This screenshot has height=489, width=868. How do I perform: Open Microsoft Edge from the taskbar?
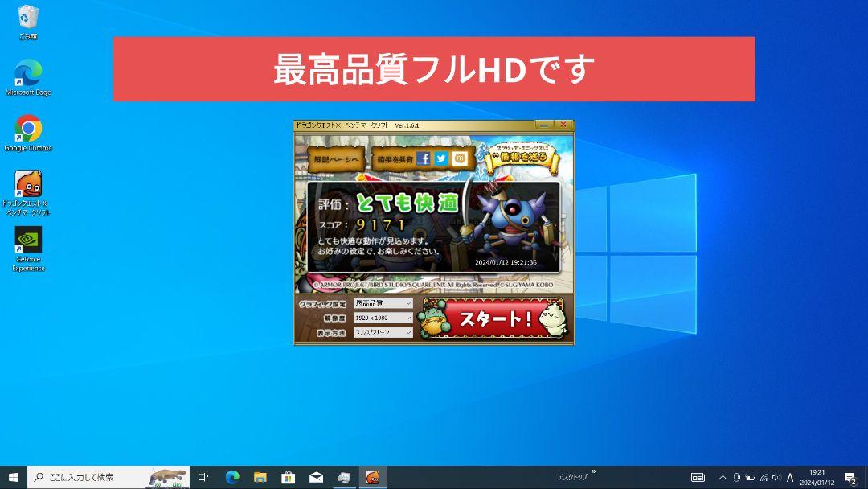coord(232,477)
